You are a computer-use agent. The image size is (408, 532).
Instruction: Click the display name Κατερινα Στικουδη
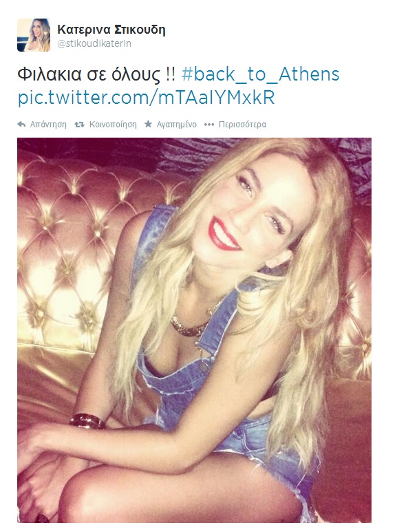111,30
